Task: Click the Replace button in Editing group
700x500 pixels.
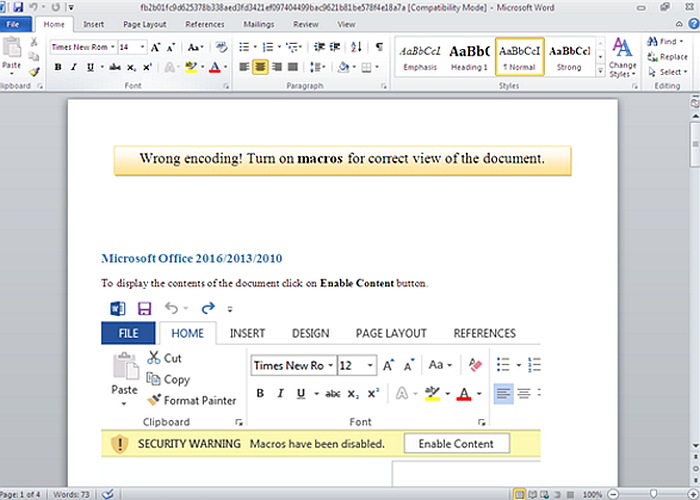Action: 667,57
